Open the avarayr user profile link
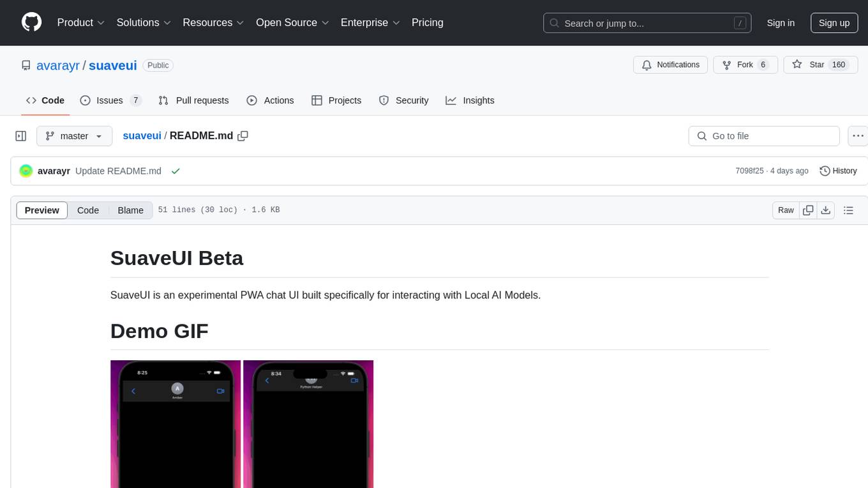868x488 pixels. (x=59, y=65)
